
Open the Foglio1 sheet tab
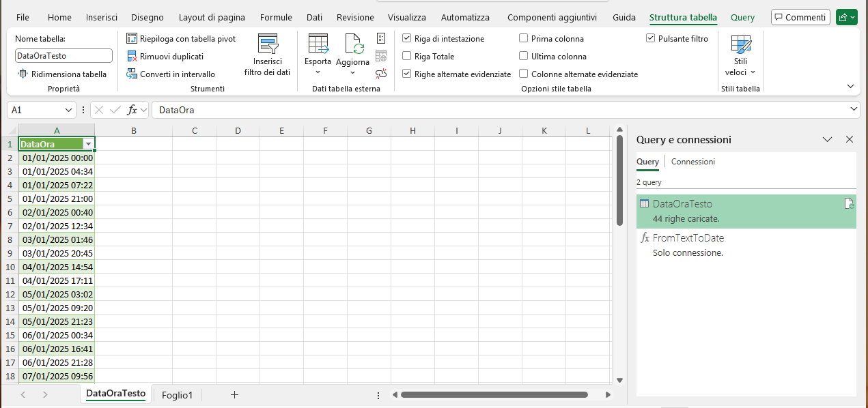pos(177,394)
